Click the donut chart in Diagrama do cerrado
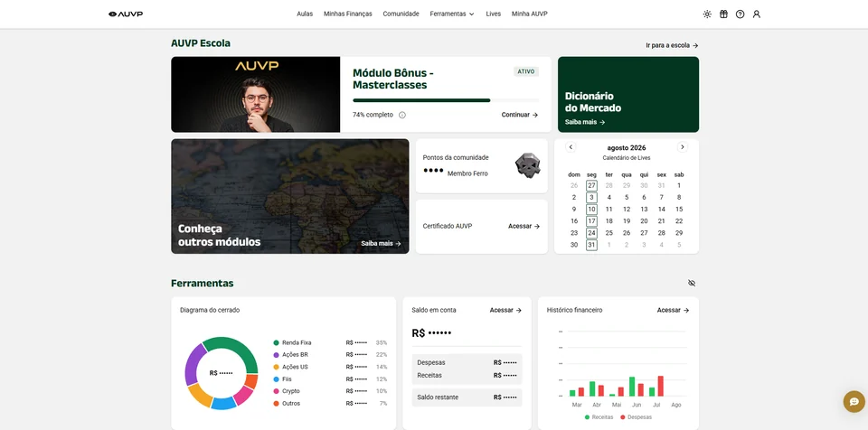This screenshot has height=430, width=868. tap(222, 373)
